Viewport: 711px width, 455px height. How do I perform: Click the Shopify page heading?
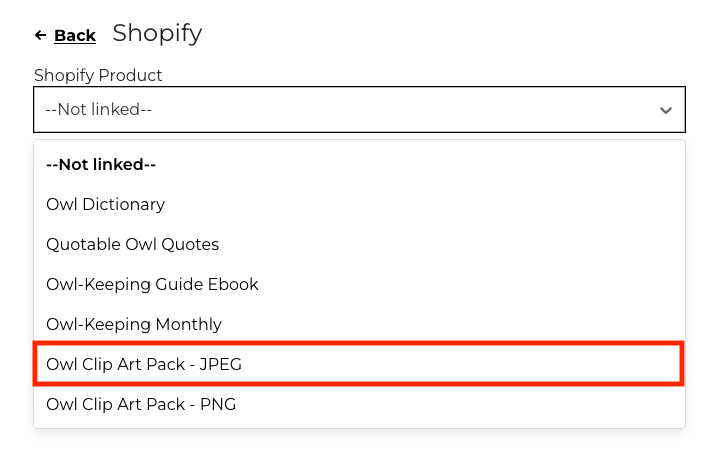157,34
